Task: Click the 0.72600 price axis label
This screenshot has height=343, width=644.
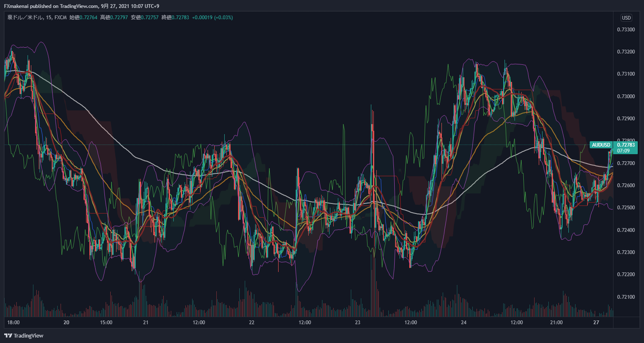Action: pyautogui.click(x=626, y=185)
